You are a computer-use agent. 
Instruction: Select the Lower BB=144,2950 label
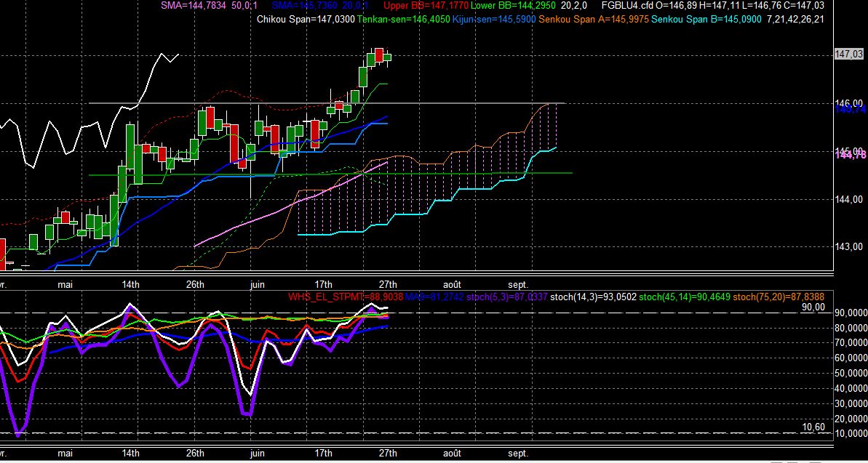(x=513, y=6)
